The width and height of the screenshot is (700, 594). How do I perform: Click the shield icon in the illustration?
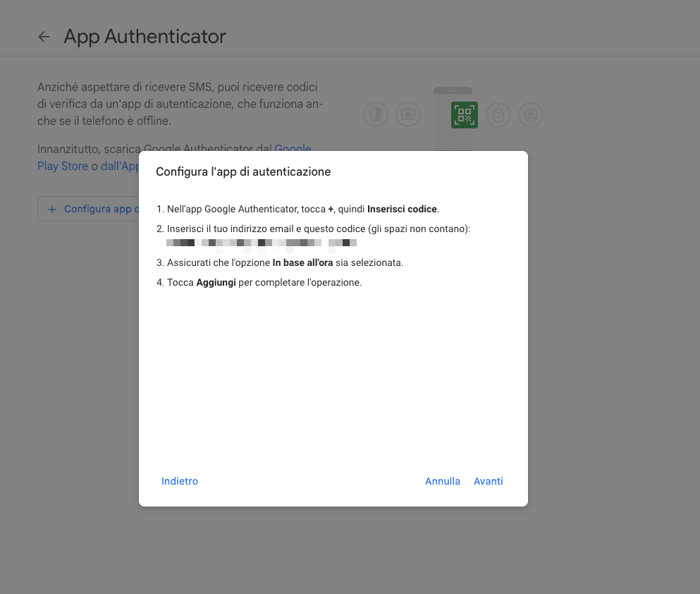click(x=376, y=115)
